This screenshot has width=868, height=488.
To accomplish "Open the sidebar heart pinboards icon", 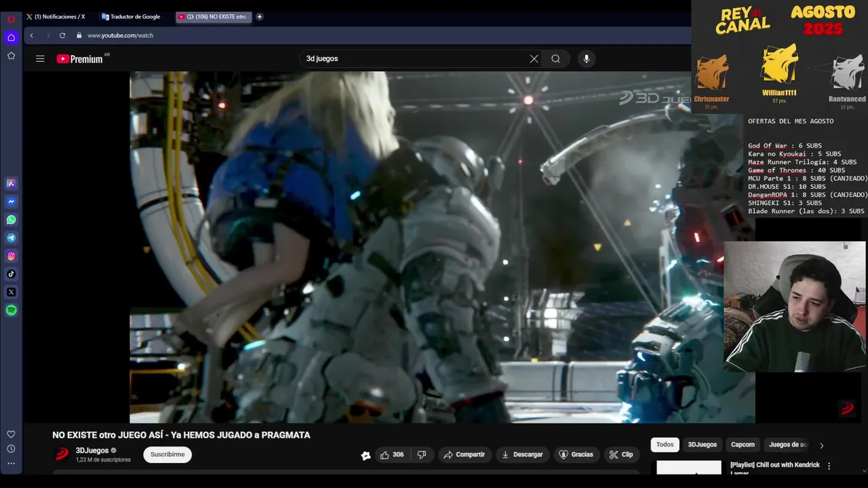I will pos(11,434).
